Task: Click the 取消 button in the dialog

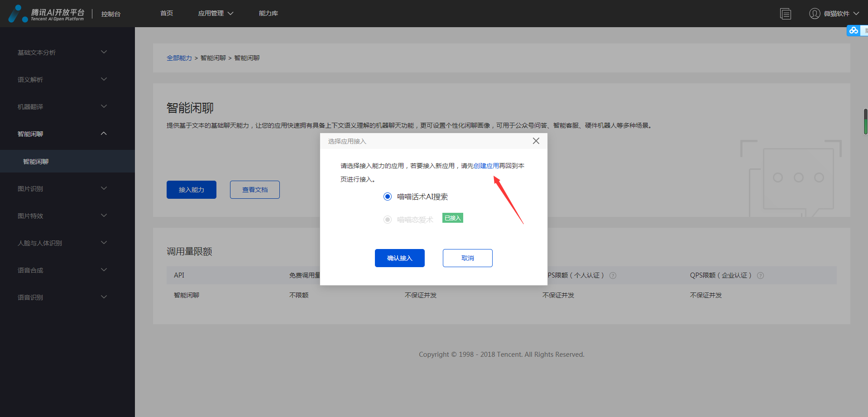Action: click(x=468, y=258)
